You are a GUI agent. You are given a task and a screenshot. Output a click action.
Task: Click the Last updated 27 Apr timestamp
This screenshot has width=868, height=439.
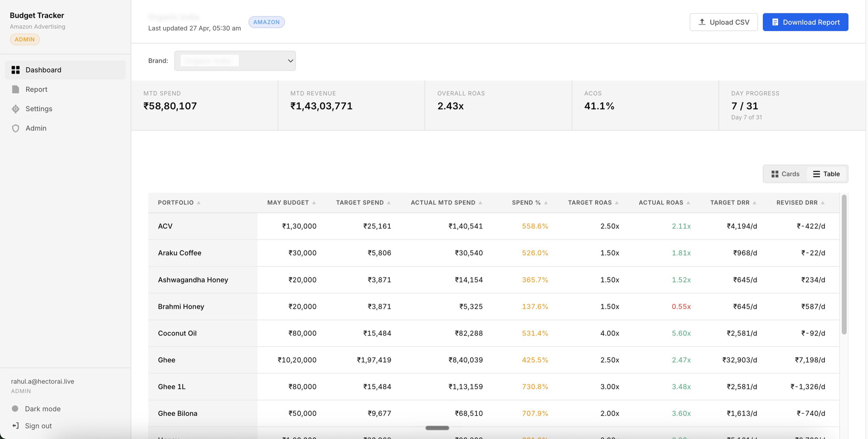(x=195, y=28)
